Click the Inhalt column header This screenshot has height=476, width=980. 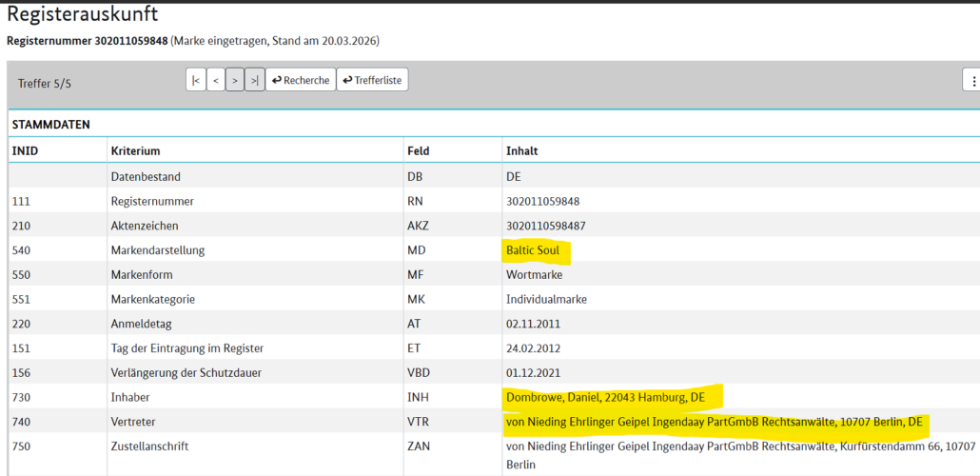coord(521,151)
